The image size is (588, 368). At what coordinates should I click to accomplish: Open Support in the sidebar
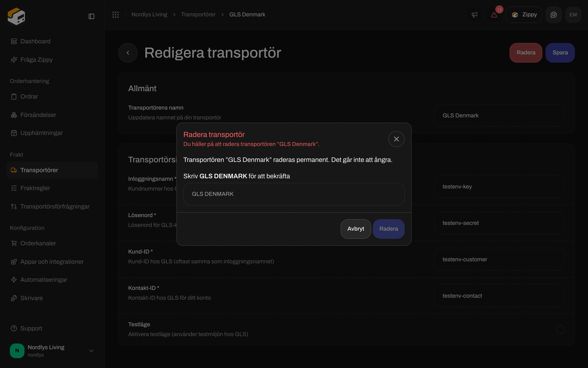52,328
